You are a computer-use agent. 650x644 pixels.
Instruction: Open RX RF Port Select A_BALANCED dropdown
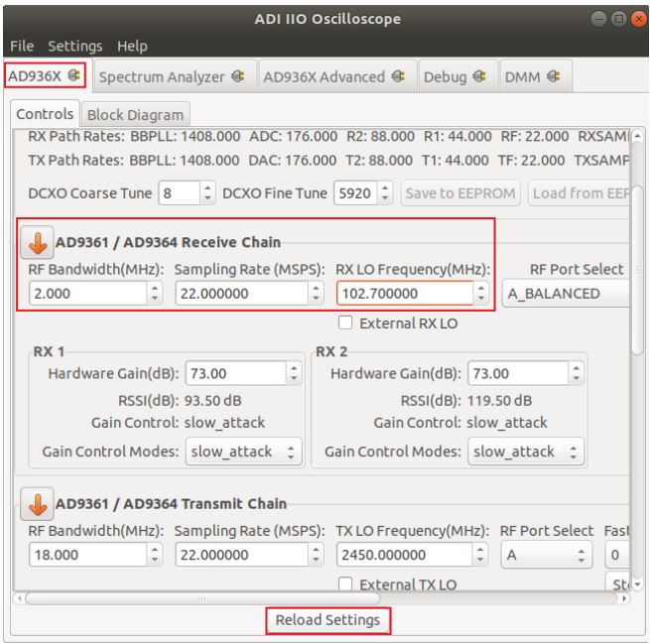(566, 294)
